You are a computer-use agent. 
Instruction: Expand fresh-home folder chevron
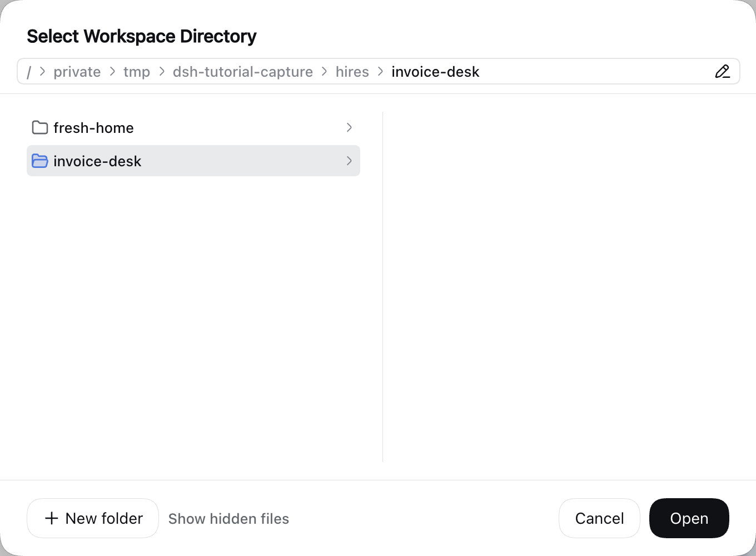tap(349, 127)
